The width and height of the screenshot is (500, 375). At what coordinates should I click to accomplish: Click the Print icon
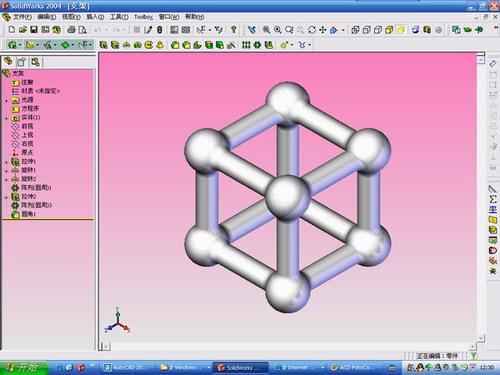click(x=71, y=30)
